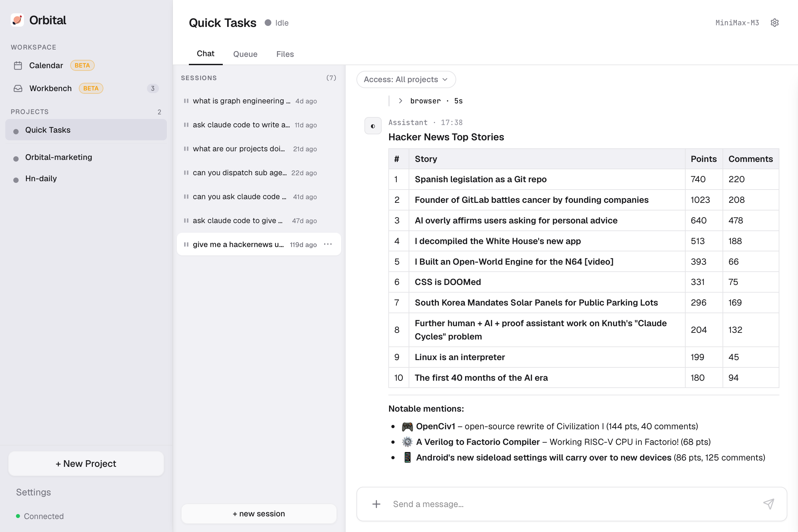Click pause icon beside 'what are our projects doi'
The height and width of the screenshot is (532, 798).
(186, 149)
